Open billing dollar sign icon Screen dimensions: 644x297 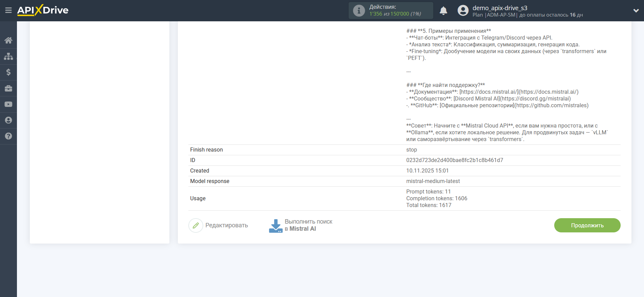coord(8,72)
